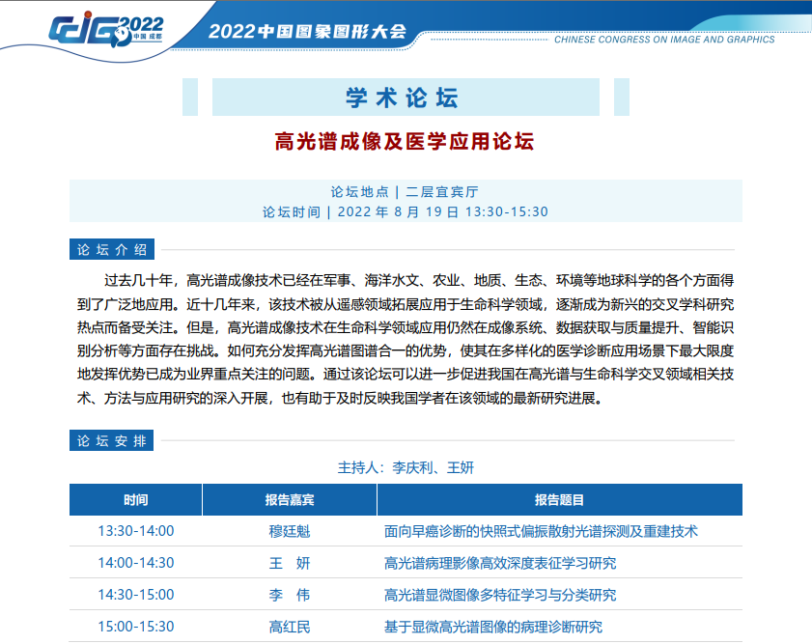Click the red 高光谱成像及医学应用论坛 title

(x=405, y=142)
